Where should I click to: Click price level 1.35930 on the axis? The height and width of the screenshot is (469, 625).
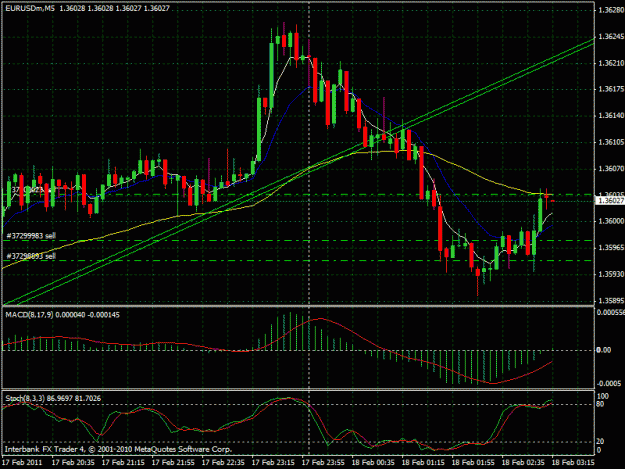click(x=611, y=275)
